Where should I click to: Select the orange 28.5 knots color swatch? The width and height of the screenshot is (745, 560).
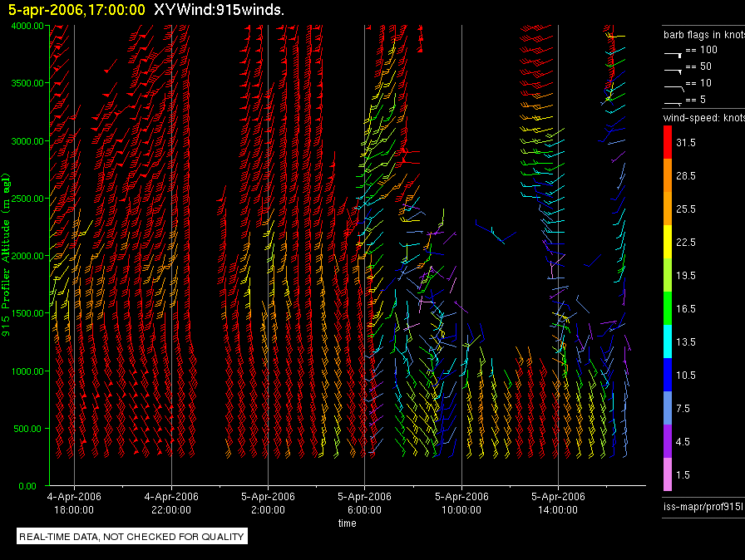(666, 176)
